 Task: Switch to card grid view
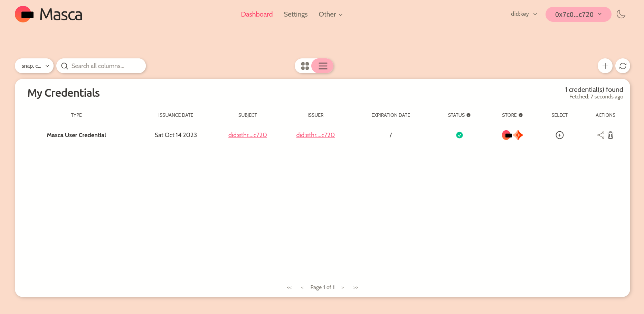coord(305,66)
